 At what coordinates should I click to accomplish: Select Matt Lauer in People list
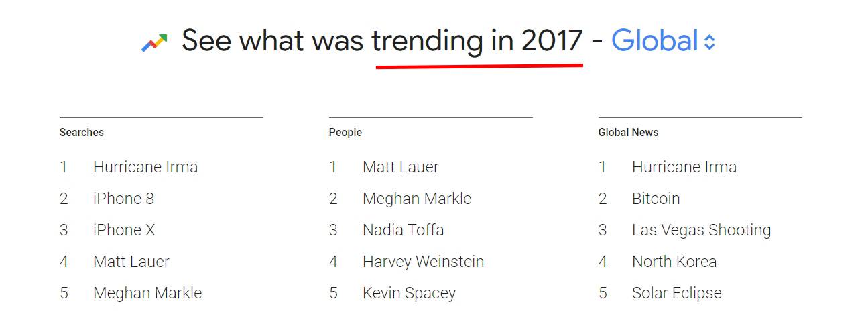click(x=401, y=167)
